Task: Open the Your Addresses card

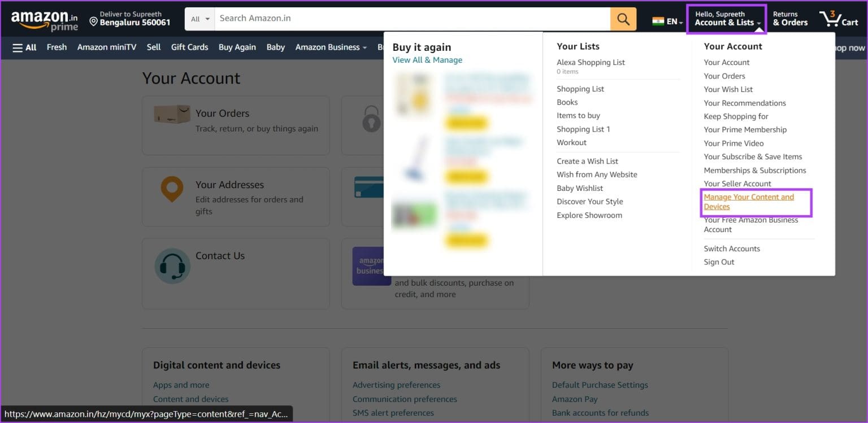Action: click(x=236, y=197)
